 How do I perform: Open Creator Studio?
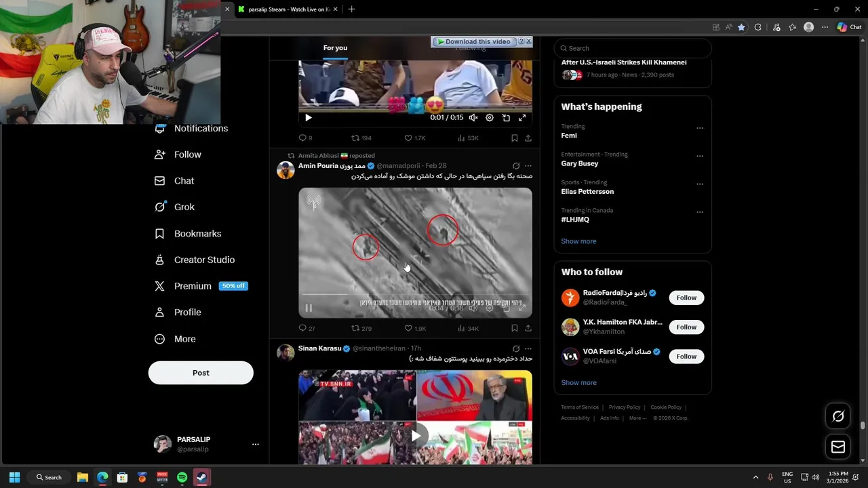[195, 260]
